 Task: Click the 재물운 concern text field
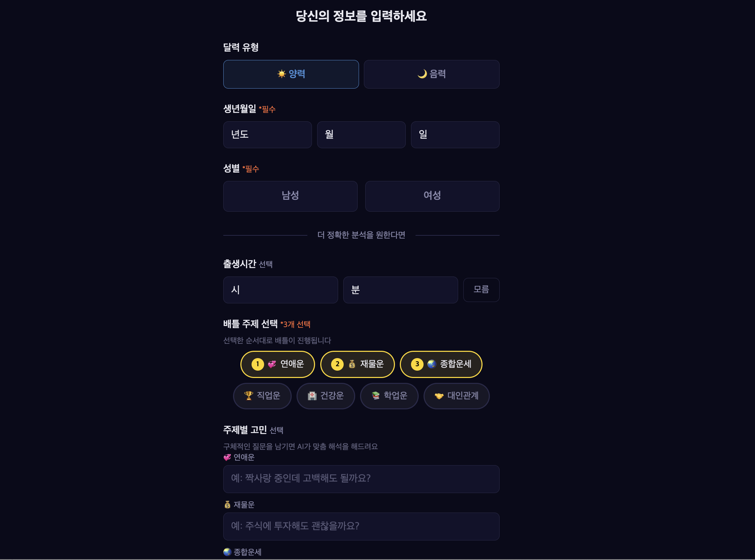coord(361,526)
